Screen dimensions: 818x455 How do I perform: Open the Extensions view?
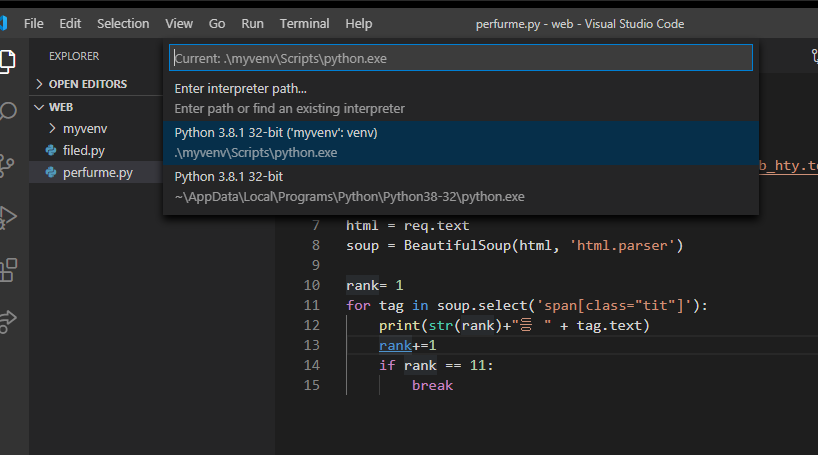tap(8, 270)
